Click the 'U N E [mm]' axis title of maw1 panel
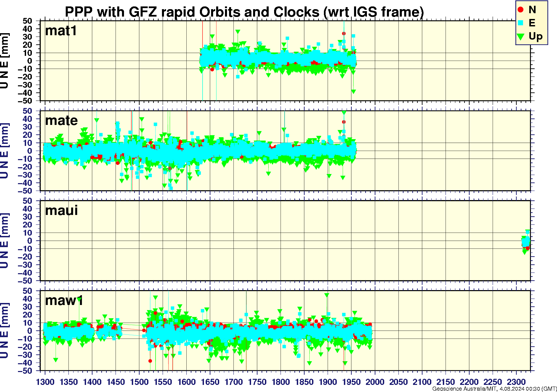557x392 pixels. pyautogui.click(x=4, y=330)
